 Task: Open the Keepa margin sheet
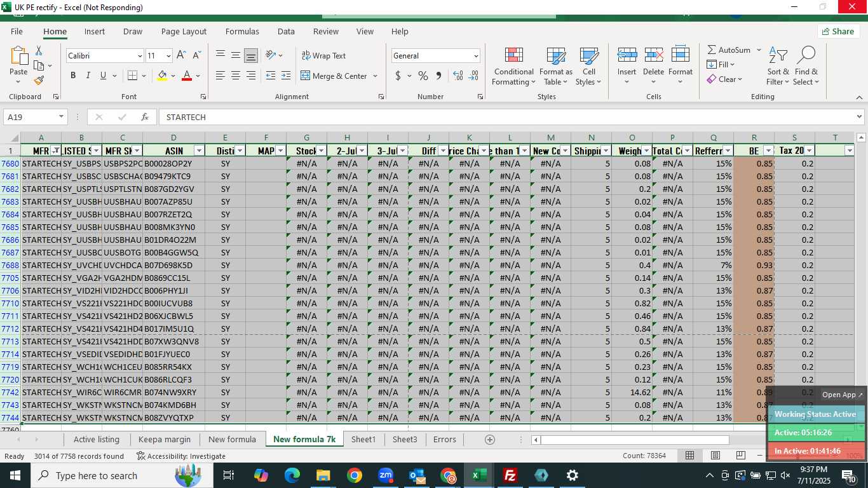point(165,439)
